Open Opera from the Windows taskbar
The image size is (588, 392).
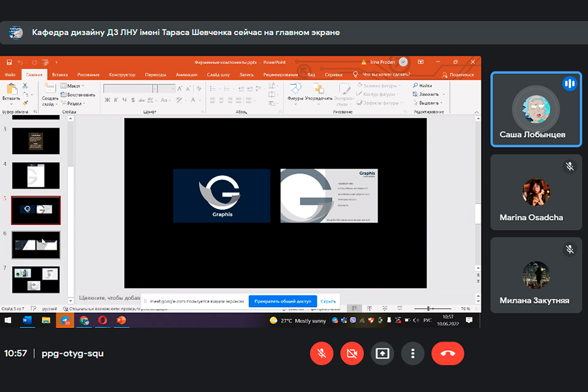coord(103,320)
